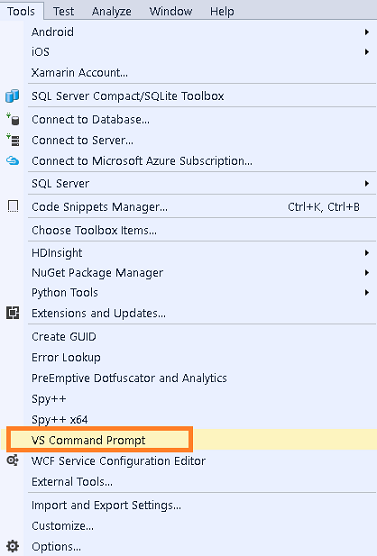Click the Azure cloud subscription icon
This screenshot has height=556, width=377.
[x=12, y=161]
